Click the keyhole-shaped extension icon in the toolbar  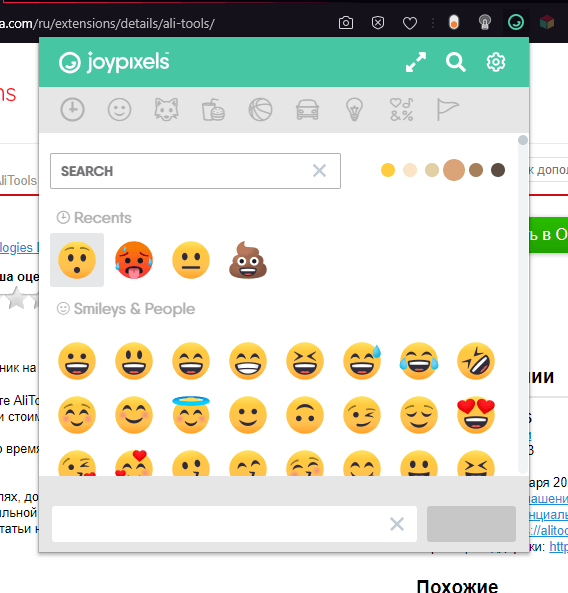[485, 23]
